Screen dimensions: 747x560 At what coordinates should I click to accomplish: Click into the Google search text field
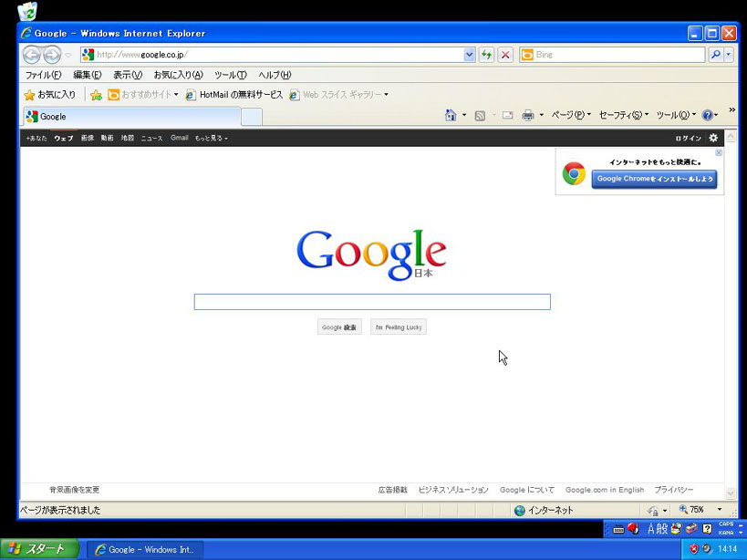pyautogui.click(x=372, y=302)
